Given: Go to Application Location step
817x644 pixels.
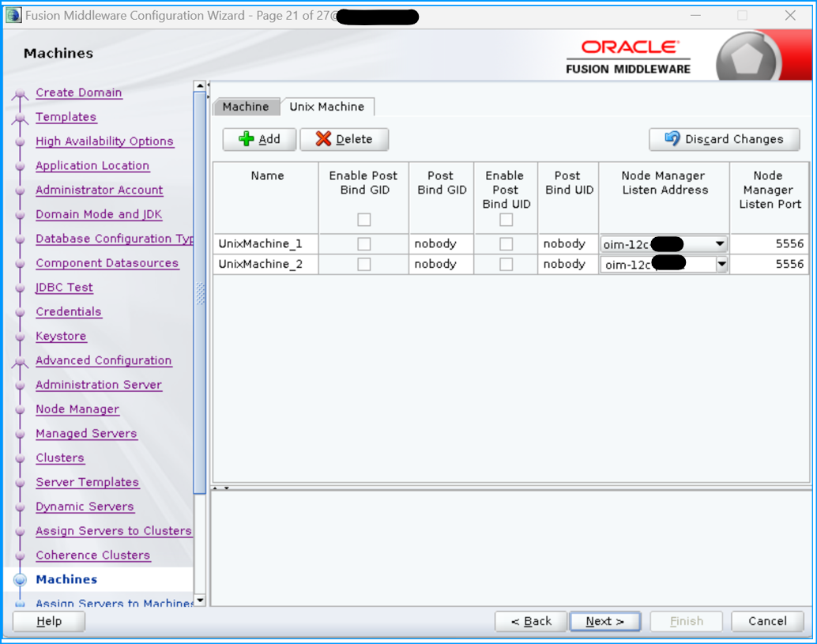Looking at the screenshot, I should pos(92,166).
